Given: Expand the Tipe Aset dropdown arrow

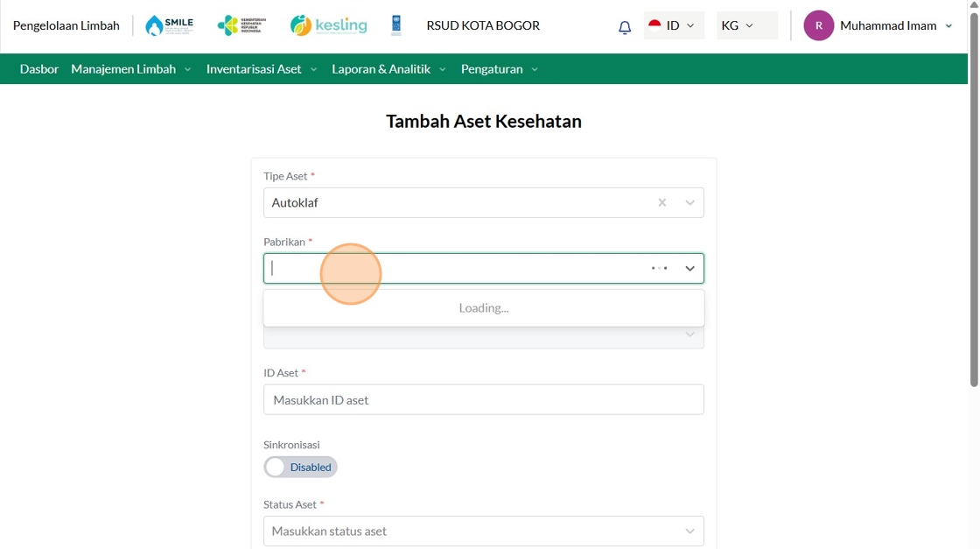Looking at the screenshot, I should (689, 202).
